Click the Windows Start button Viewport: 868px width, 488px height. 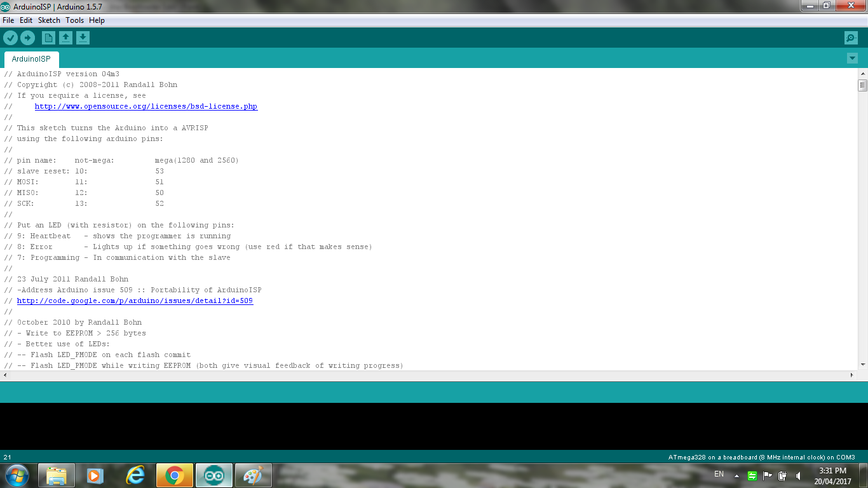coord(15,475)
